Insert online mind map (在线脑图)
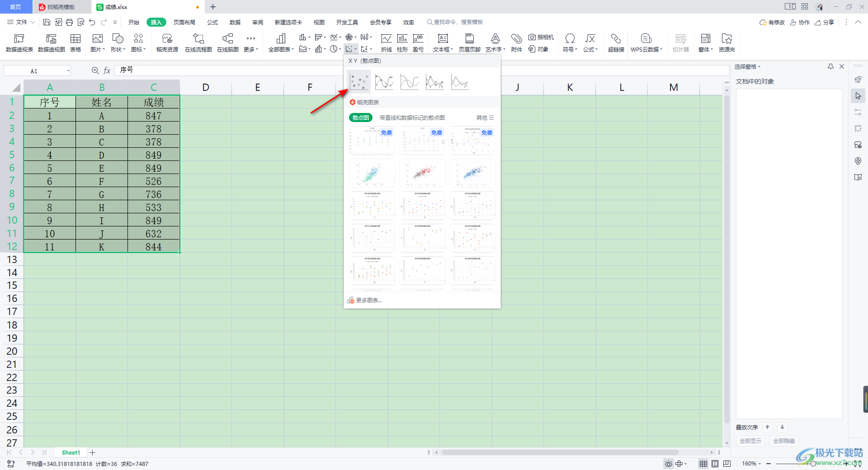The width and height of the screenshot is (868, 470). click(x=228, y=43)
